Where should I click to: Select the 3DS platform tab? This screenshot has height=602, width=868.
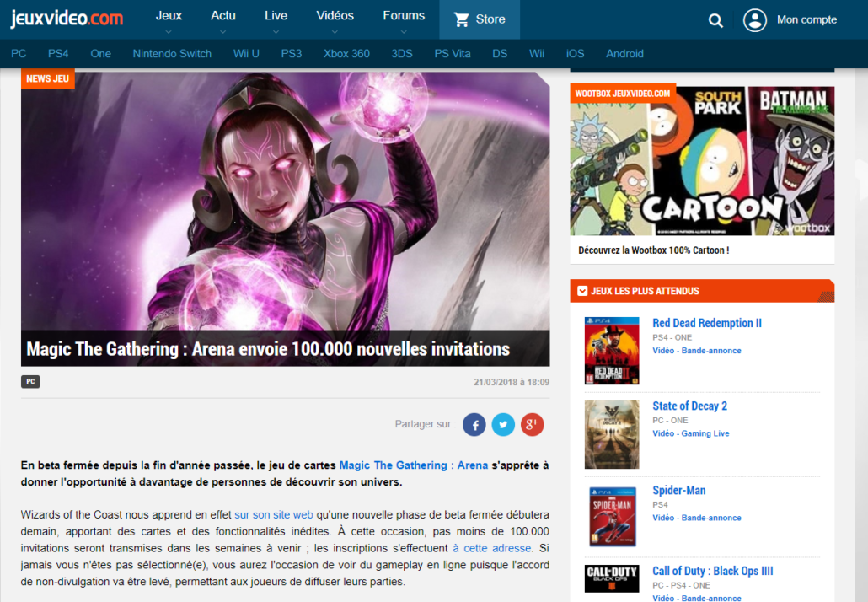click(x=402, y=54)
